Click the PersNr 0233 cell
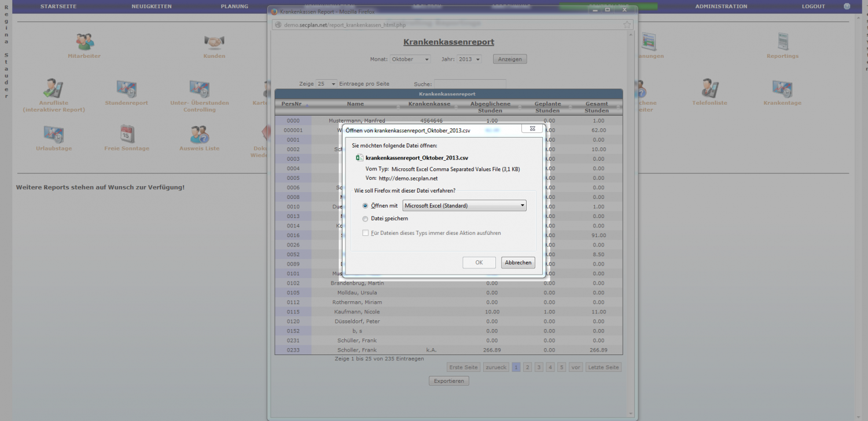The image size is (868, 421). pyautogui.click(x=293, y=350)
